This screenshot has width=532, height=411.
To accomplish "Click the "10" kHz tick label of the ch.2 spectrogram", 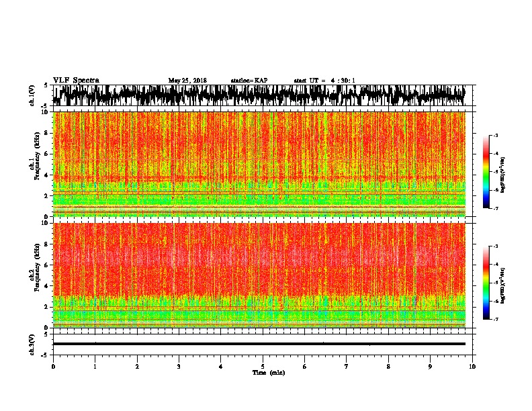I will point(45,223).
